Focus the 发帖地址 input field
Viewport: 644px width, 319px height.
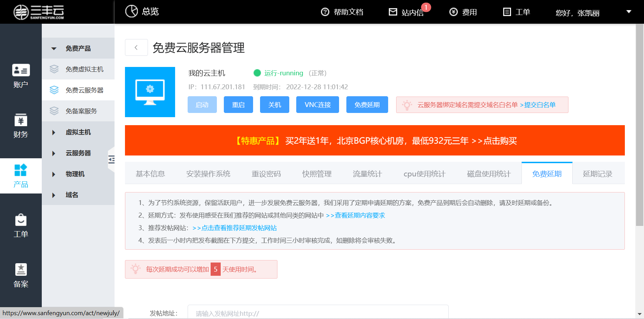pos(318,312)
